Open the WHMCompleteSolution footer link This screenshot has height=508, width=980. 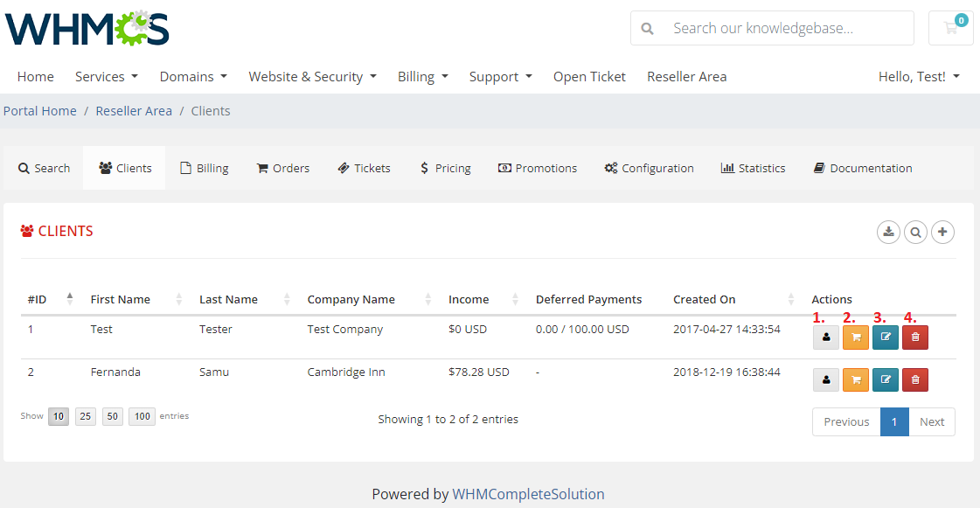pos(528,494)
